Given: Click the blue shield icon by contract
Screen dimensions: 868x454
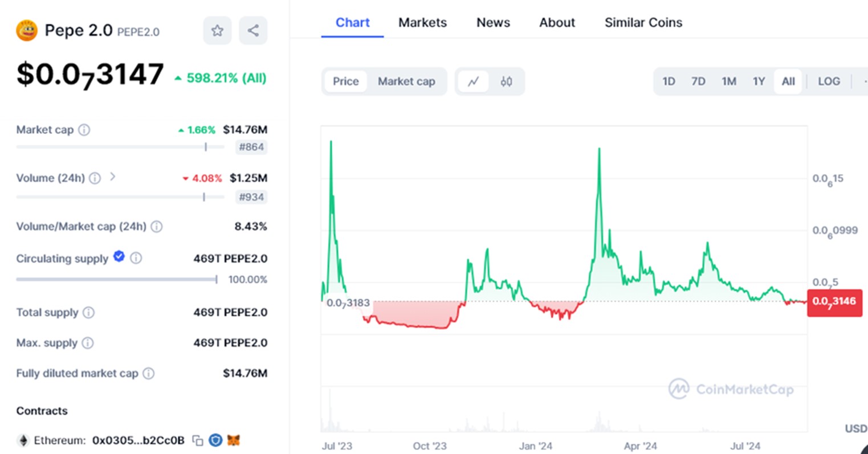Looking at the screenshot, I should (x=215, y=440).
